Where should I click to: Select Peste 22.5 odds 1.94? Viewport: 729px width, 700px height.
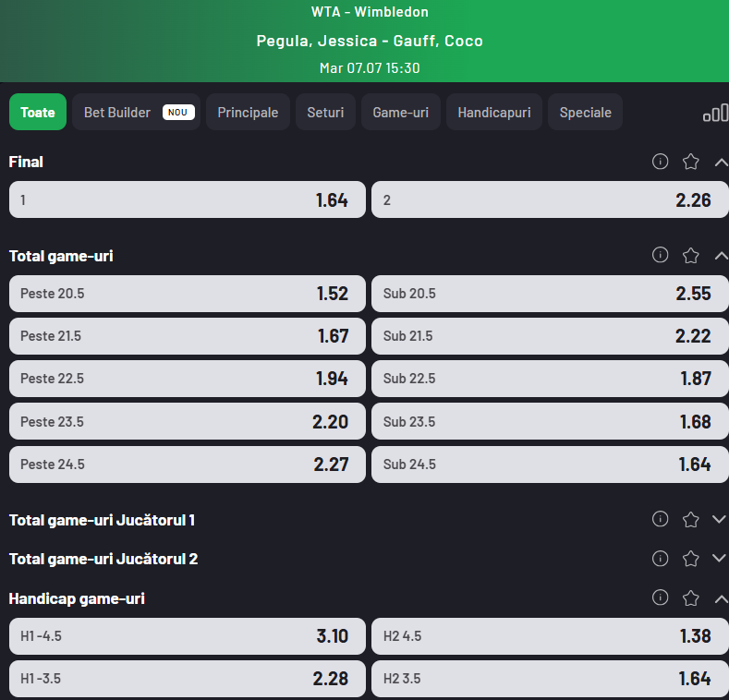[188, 379]
